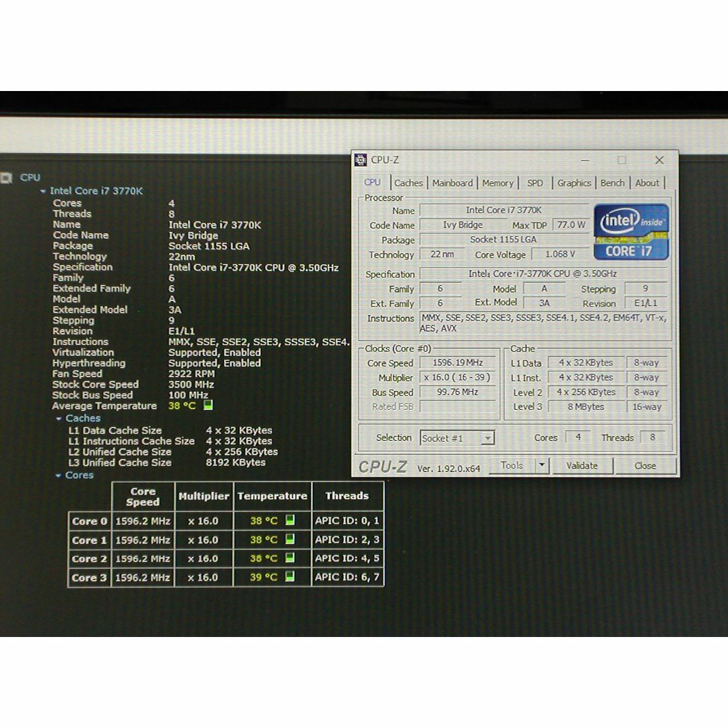Click the Revision value E1/L1 in CPU-Z
The image size is (728, 728).
[646, 303]
